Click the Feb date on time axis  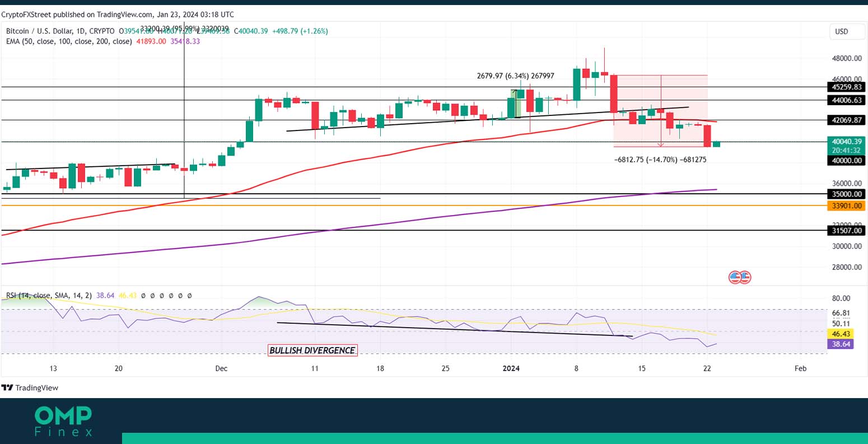800,368
